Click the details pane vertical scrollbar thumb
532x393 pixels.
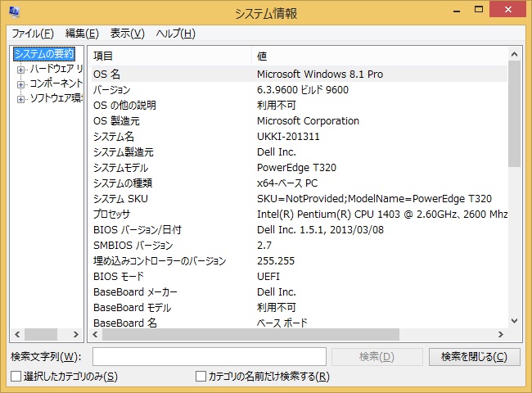click(x=514, y=114)
